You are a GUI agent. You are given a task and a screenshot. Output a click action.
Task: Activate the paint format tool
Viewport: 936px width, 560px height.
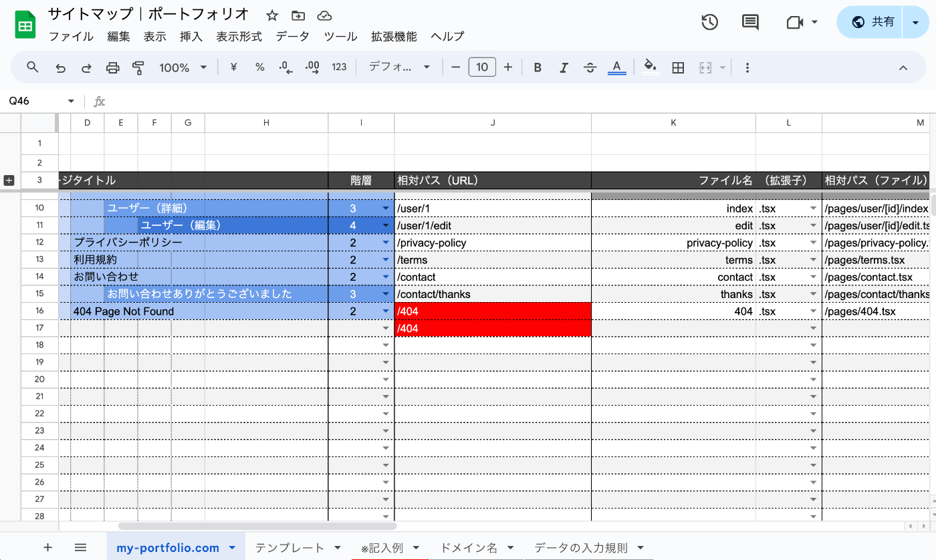tap(138, 67)
